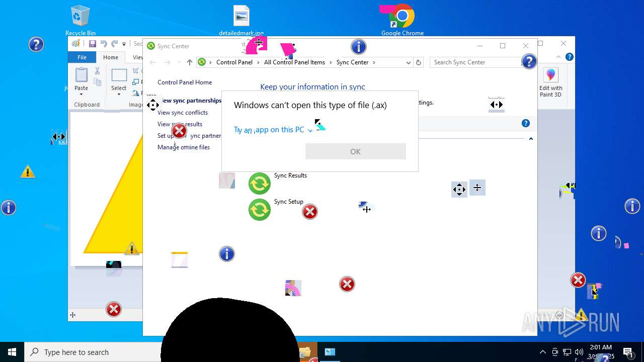Click the running Control Panel taskbar icon
This screenshot has height=362, width=644.
tap(330, 352)
